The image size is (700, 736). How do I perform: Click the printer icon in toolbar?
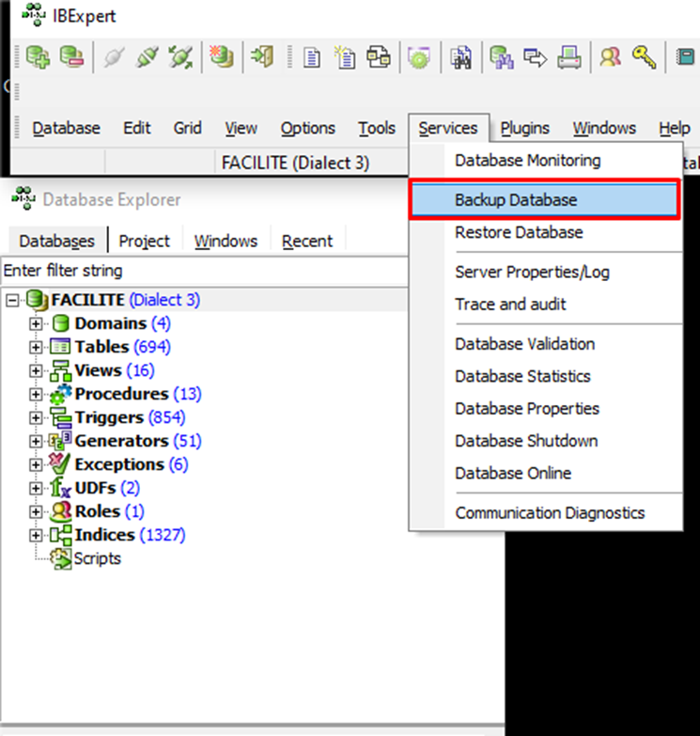[x=568, y=58]
